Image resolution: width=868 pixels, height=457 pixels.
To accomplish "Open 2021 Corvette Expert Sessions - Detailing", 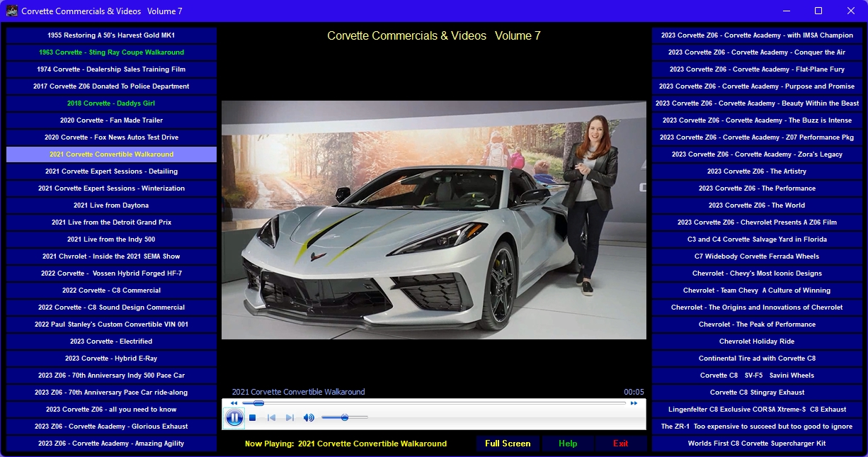I will click(111, 171).
